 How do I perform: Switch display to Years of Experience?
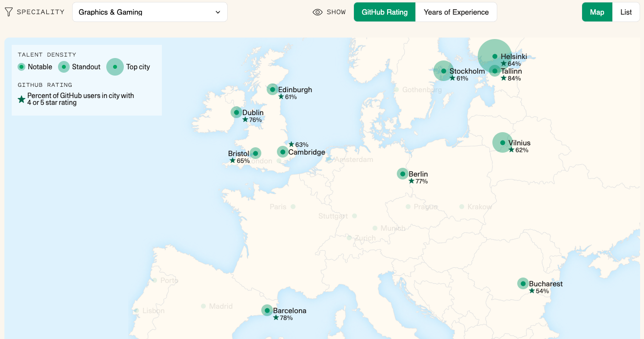click(x=456, y=12)
